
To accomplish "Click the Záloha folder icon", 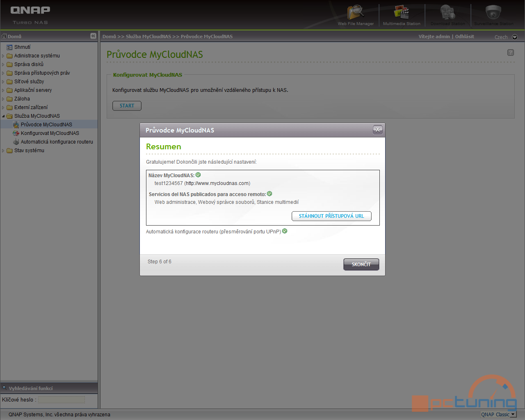I will (x=9, y=99).
